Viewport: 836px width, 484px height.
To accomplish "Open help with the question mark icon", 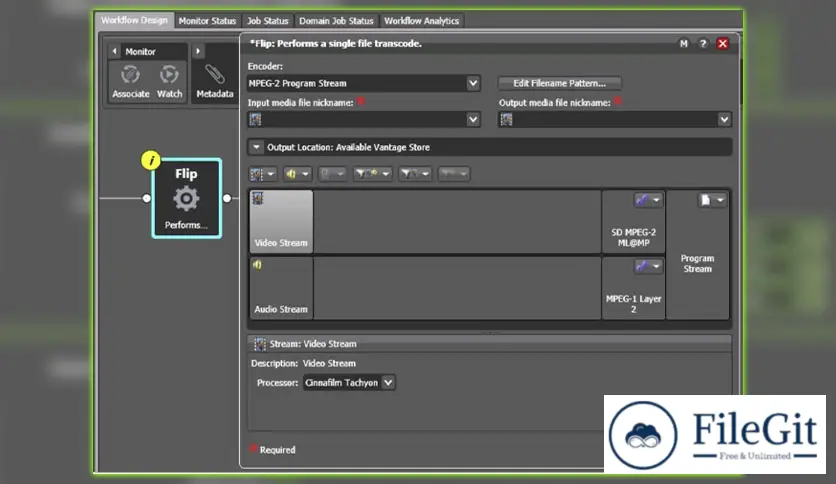I will [703, 44].
